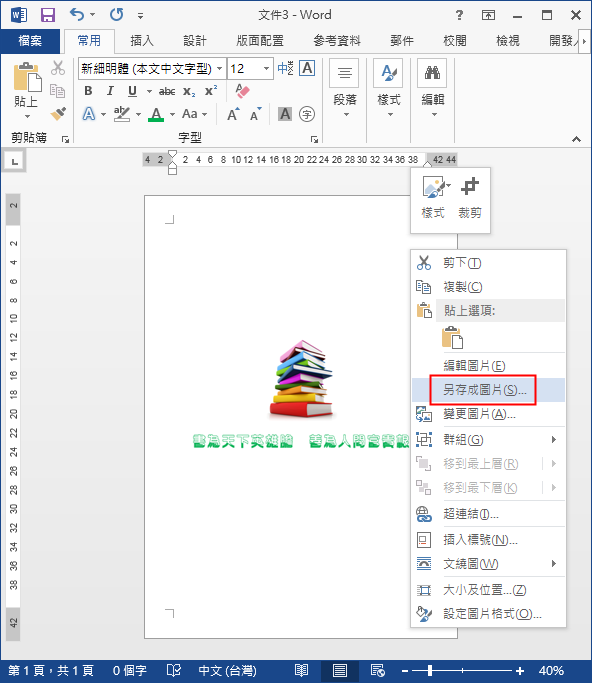The image size is (592, 683).
Task: Click the picture Style (樣式) icon in mini toolbar
Action: point(436,187)
